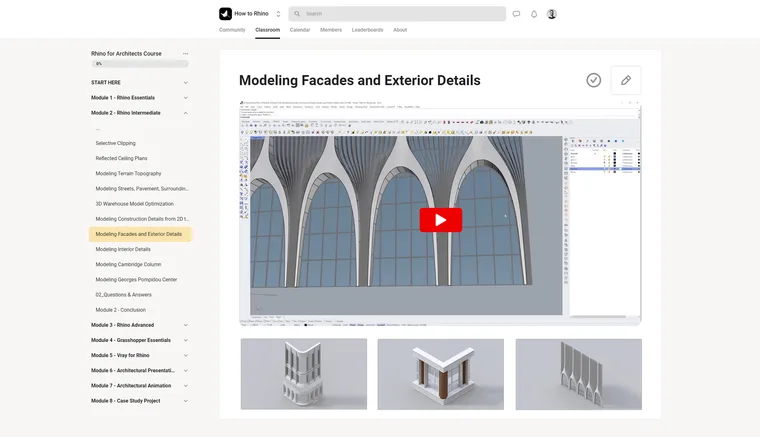
Task: Open the 02_Questions & Answers lesson
Action: tap(124, 295)
